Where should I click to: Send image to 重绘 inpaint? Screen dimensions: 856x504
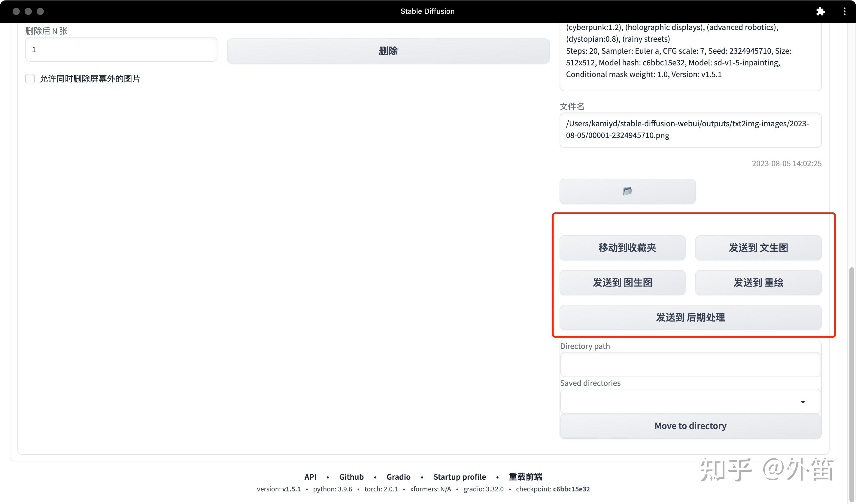758,283
